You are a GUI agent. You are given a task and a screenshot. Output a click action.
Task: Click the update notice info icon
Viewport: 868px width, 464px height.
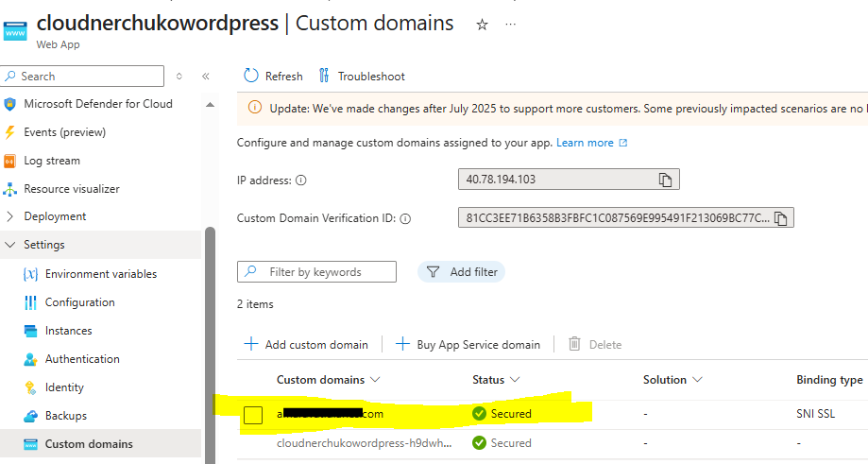coord(255,108)
